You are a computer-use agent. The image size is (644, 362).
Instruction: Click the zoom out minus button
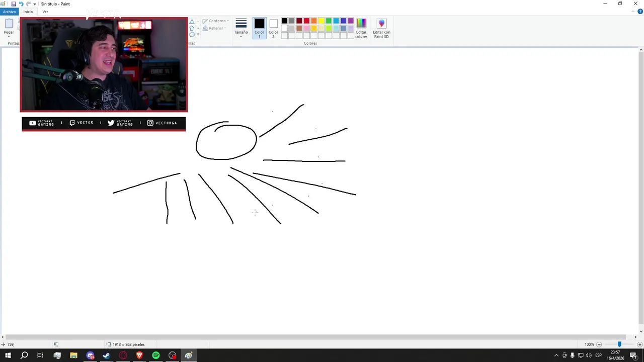coord(599,344)
